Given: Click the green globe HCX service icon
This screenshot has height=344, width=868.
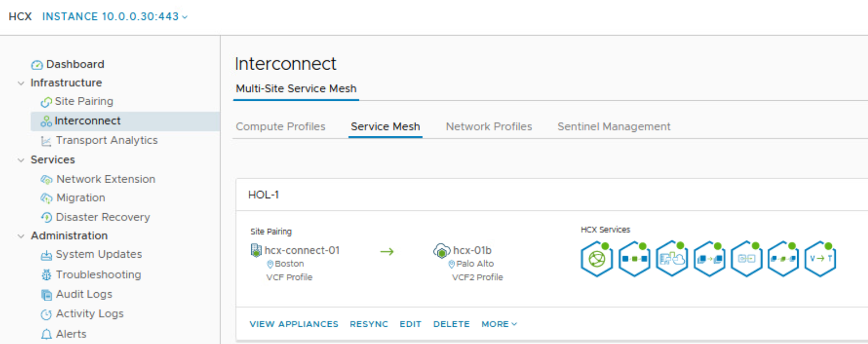Looking at the screenshot, I should [597, 259].
